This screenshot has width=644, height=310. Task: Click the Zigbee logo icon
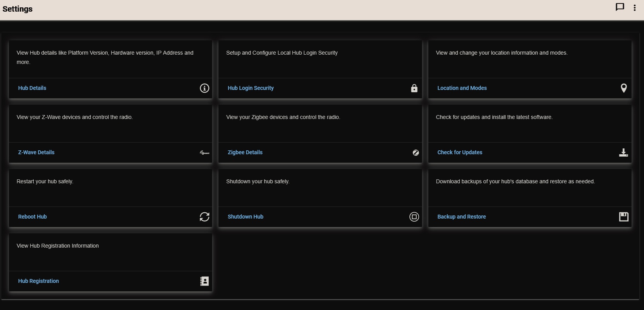click(x=416, y=153)
